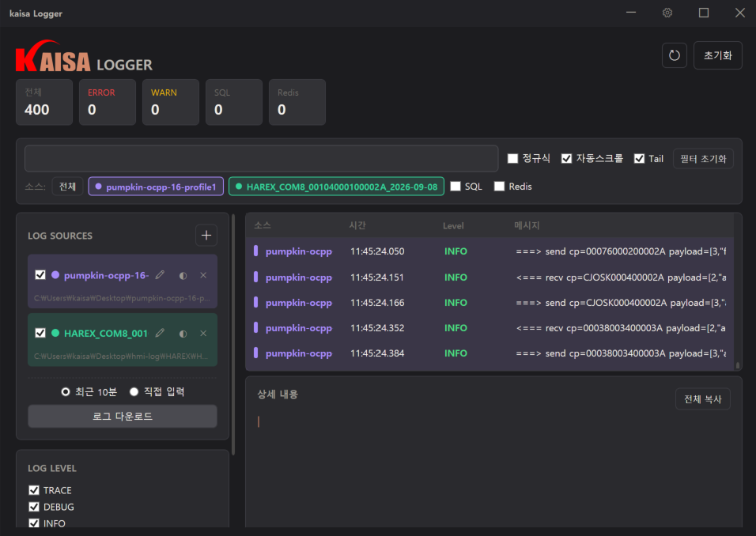Click the Level column header

coord(453,225)
